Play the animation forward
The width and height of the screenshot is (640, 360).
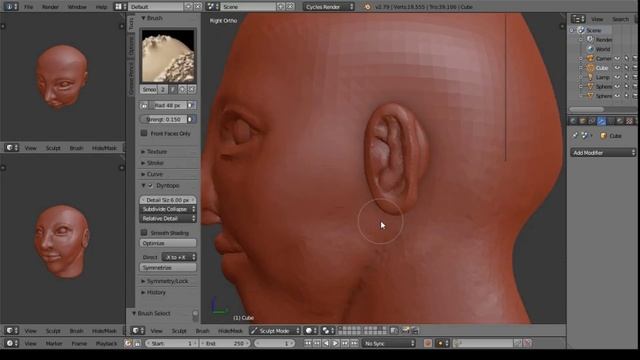coord(335,343)
